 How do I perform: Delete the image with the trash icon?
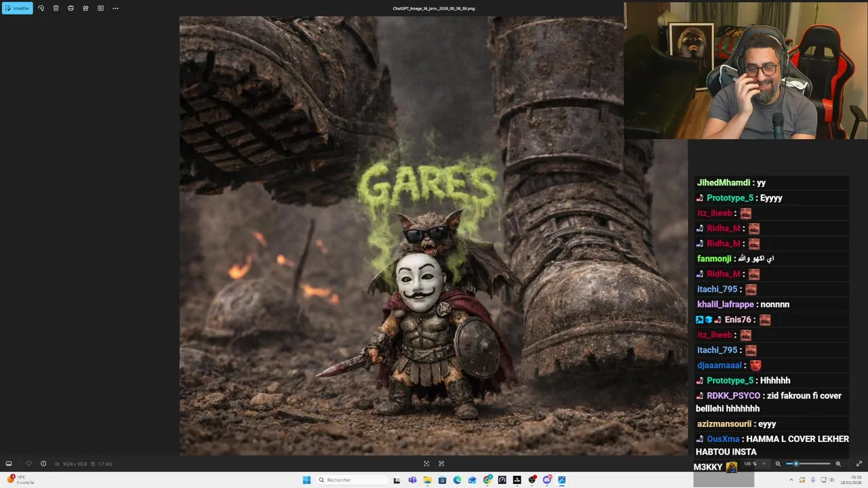point(56,8)
